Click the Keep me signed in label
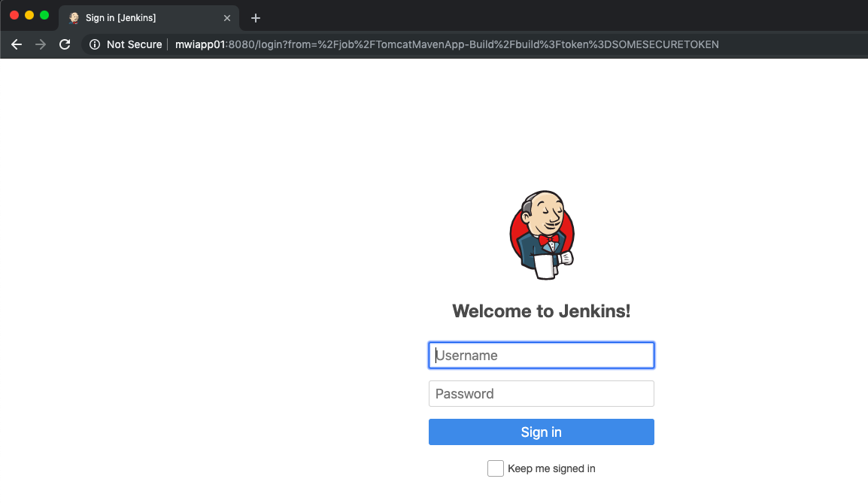 pyautogui.click(x=551, y=468)
